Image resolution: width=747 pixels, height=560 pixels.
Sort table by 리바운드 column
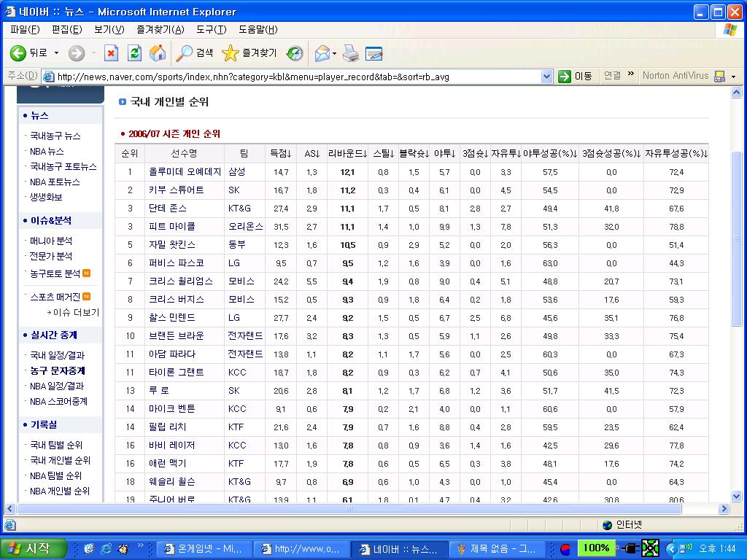coord(348,153)
